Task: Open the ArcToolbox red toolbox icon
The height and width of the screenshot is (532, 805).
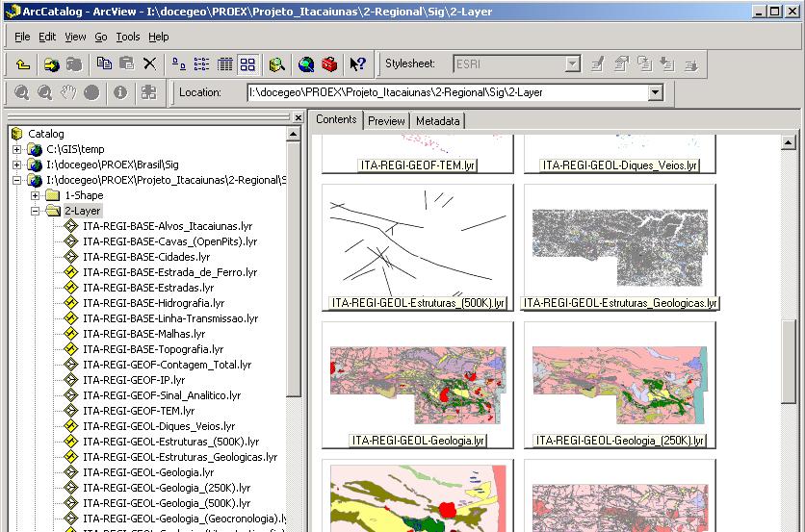Action: point(329,64)
